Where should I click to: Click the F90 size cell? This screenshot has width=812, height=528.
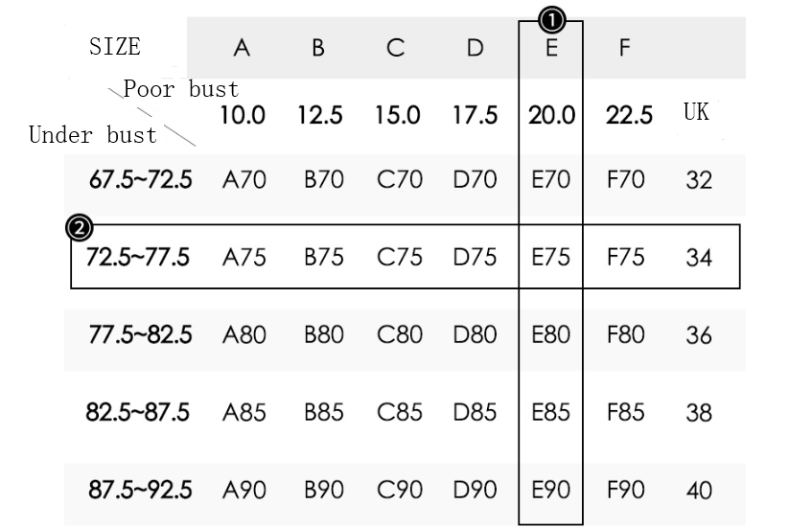[626, 489]
